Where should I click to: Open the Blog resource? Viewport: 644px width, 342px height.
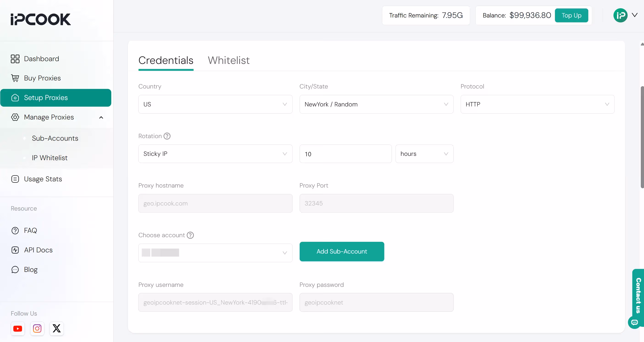point(31,269)
